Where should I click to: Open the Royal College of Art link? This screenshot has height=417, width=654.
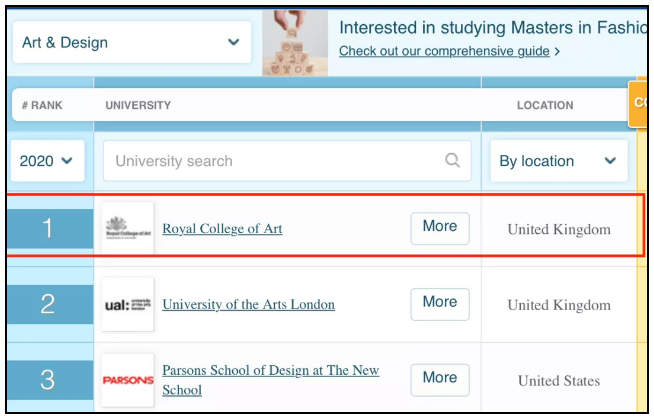coord(222,229)
